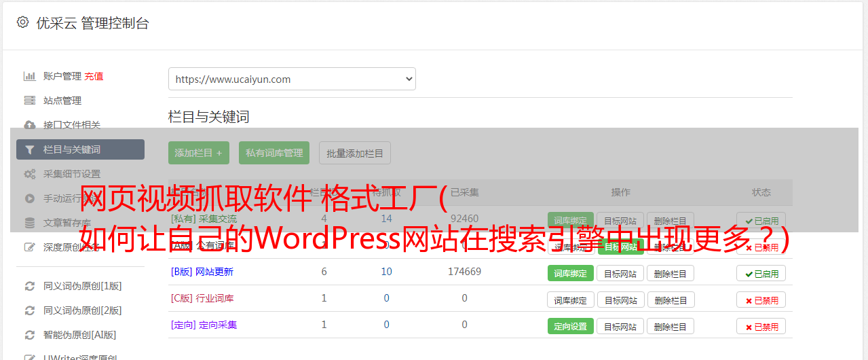Click 词库绑定 for 采集交流 row
This screenshot has width=868, height=360.
tap(571, 220)
